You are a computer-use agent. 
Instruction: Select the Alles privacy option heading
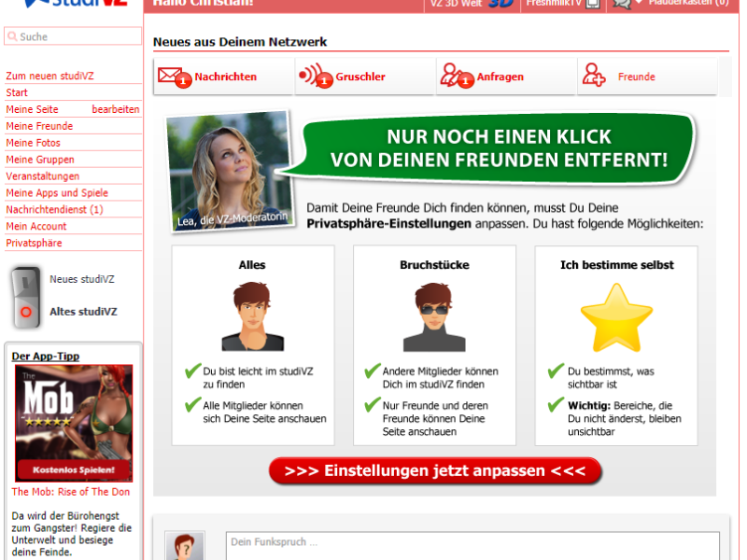pos(252,265)
